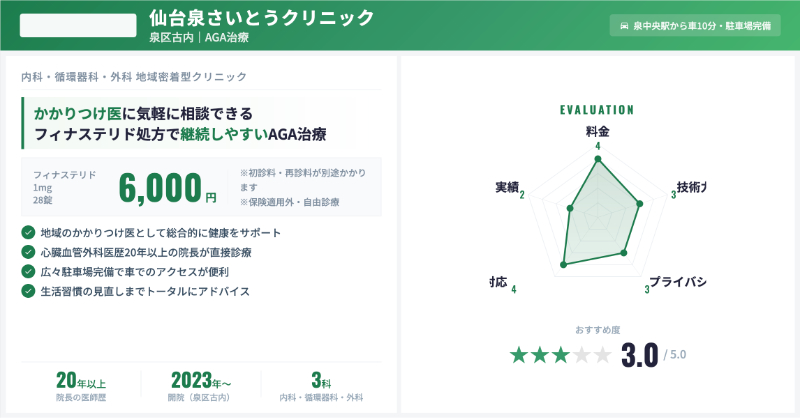
Task: Click the 20年以上 院長の医師歴 stat
Action: (81, 386)
